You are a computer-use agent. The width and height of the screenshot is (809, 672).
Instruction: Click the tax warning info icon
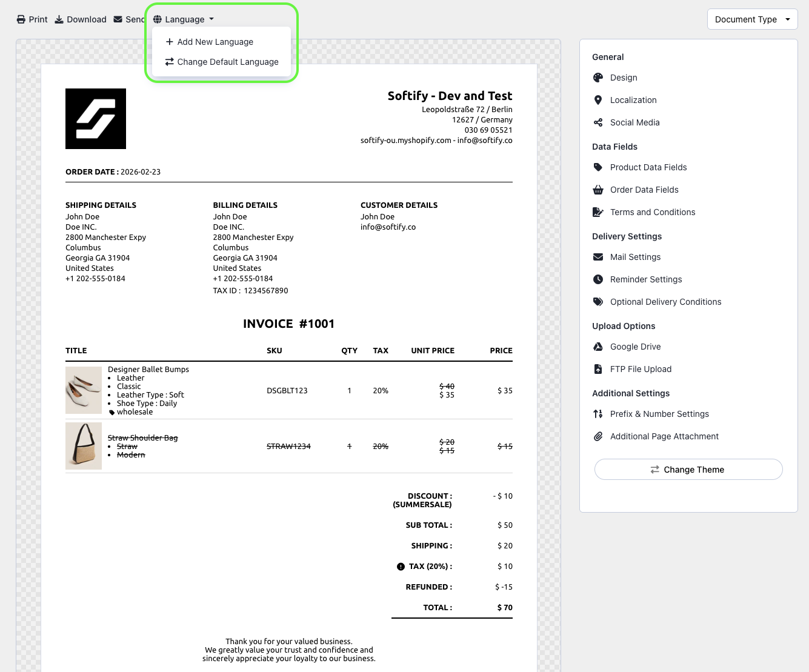pos(401,567)
